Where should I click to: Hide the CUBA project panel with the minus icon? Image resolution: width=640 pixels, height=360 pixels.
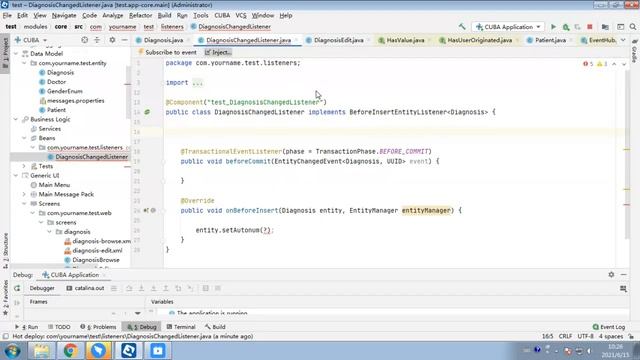(124, 40)
